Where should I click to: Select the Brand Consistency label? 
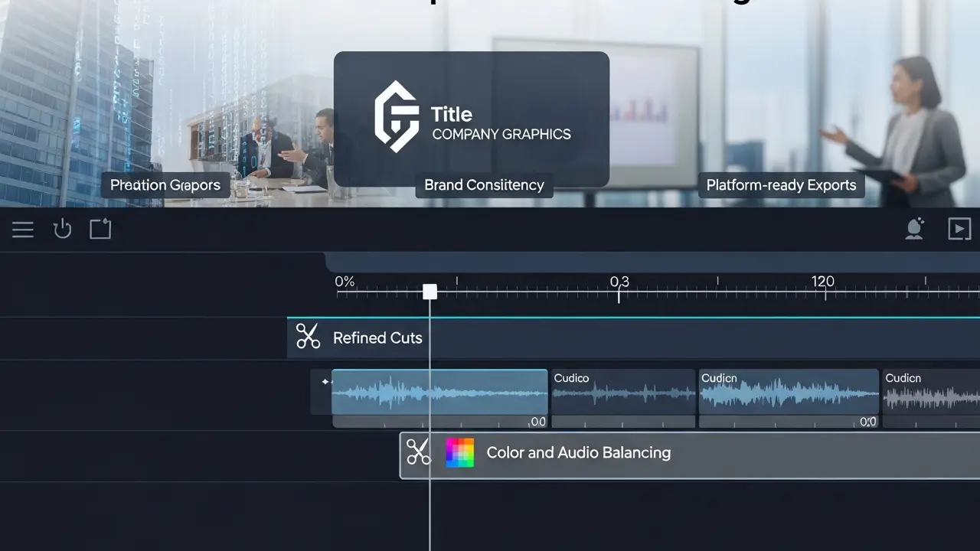coord(484,184)
